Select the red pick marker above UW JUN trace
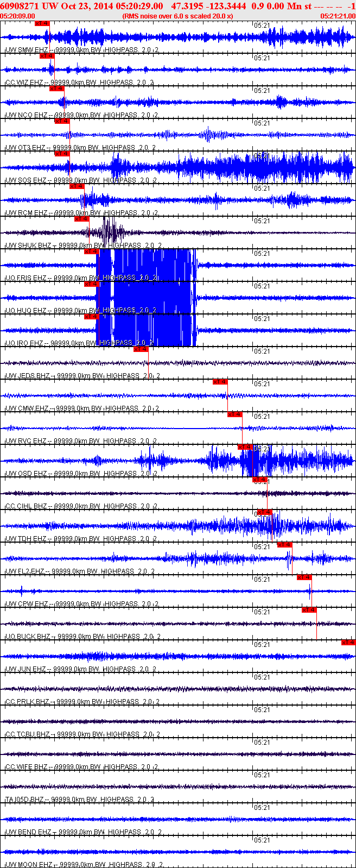The width and height of the screenshot is (356, 868). coord(348,643)
